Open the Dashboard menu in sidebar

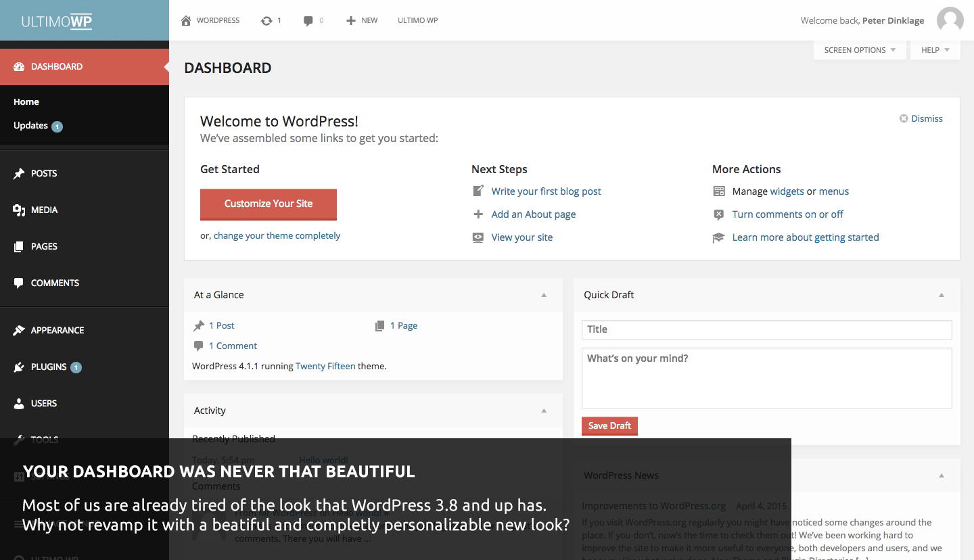85,66
